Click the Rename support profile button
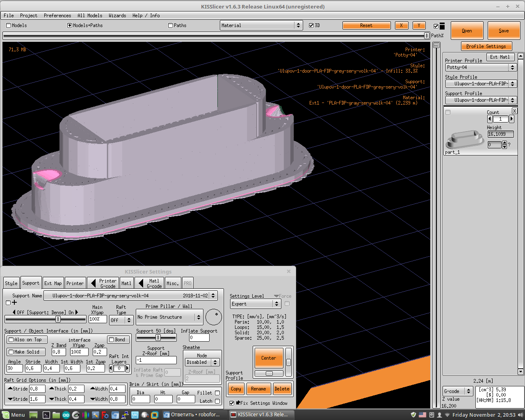The width and height of the screenshot is (525, 420). (258, 389)
